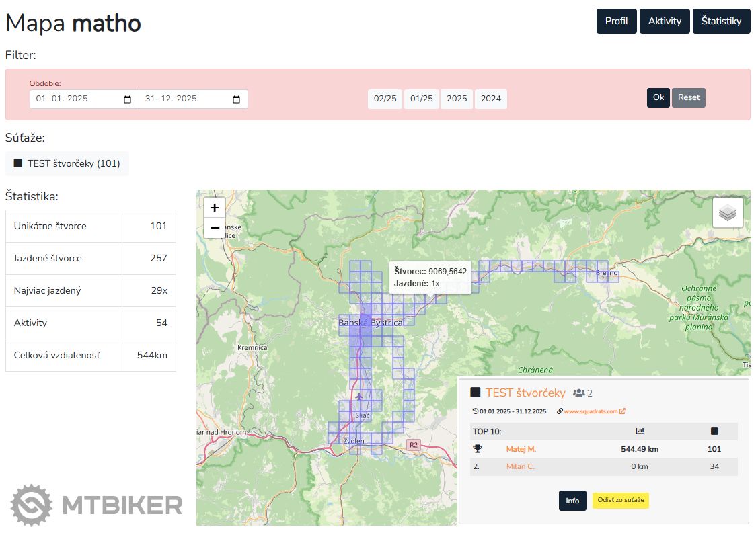Open the Profil page

[616, 21]
